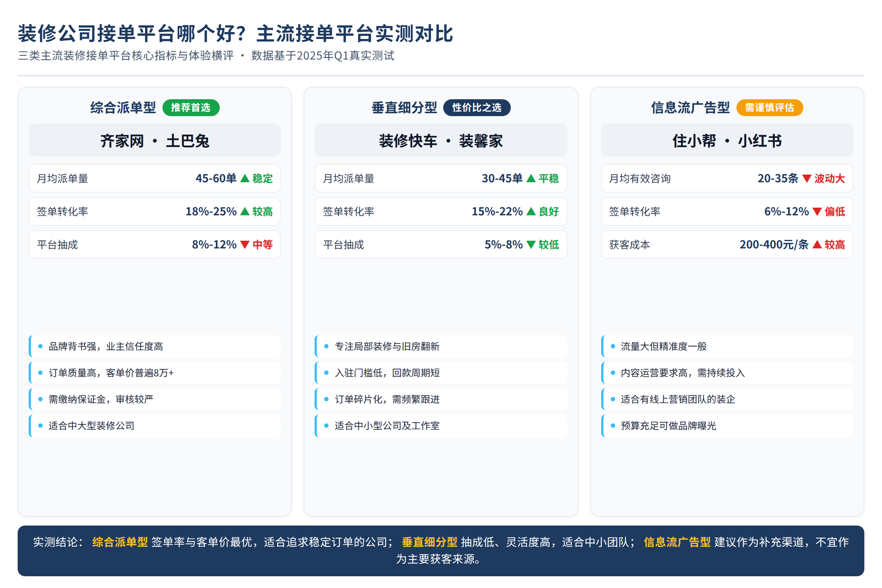Click the 品牌背书强，业主信任度高 bullet
Image resolution: width=882 pixels, height=588 pixels.
154,346
